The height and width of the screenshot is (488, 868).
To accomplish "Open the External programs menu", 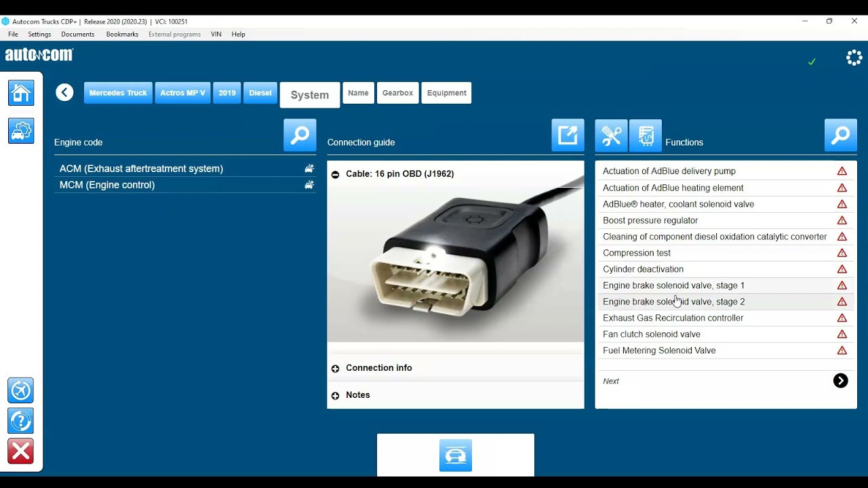I will [174, 35].
